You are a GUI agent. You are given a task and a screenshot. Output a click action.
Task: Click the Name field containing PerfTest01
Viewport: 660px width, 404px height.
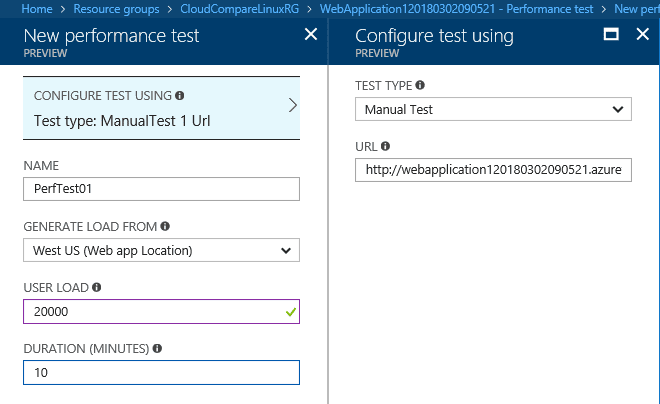coord(161,189)
